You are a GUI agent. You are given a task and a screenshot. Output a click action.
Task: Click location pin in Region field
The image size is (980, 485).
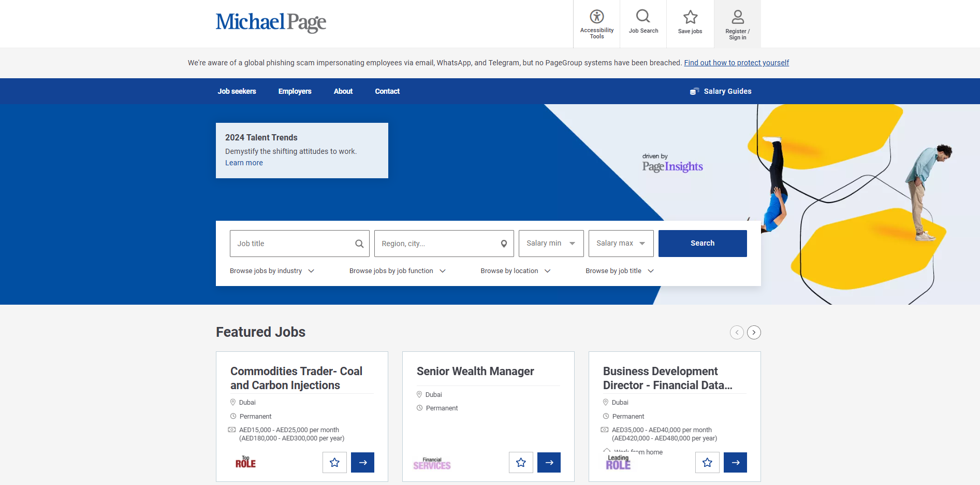coord(504,244)
